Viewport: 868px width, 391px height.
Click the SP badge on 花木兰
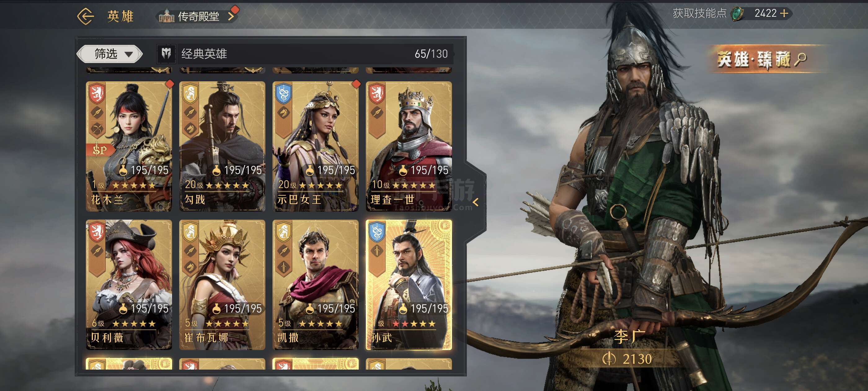coord(100,150)
